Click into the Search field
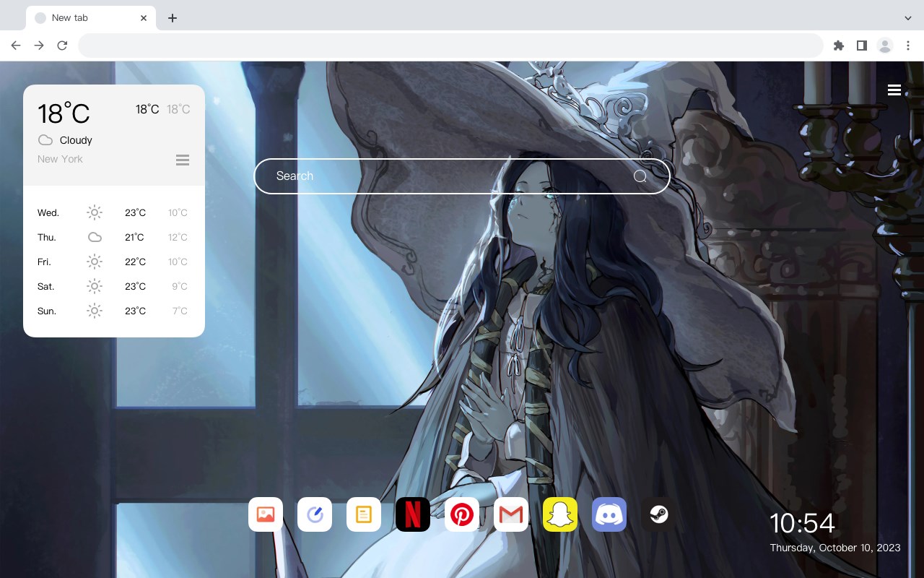This screenshot has height=578, width=924. point(462,176)
